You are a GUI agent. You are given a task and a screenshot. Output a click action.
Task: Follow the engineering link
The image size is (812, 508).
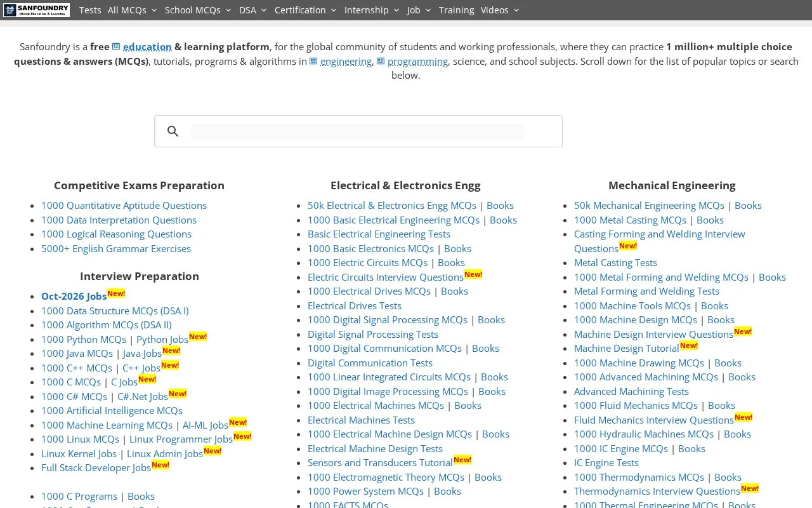(346, 61)
